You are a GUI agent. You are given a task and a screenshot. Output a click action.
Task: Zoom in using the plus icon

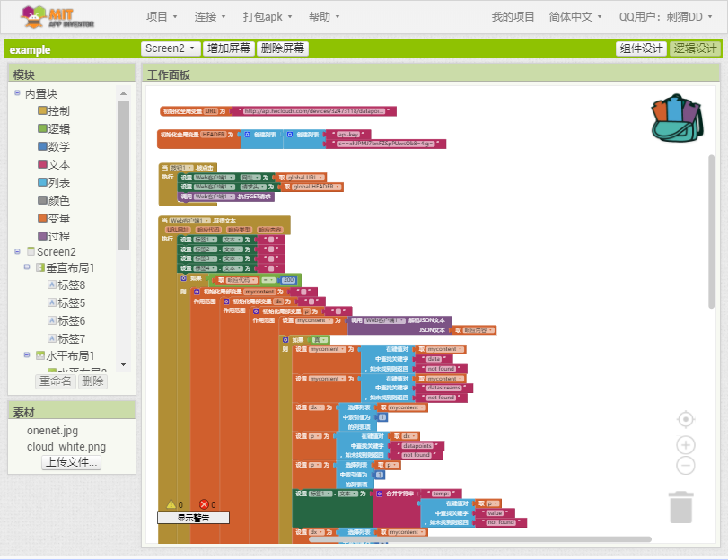tap(685, 444)
